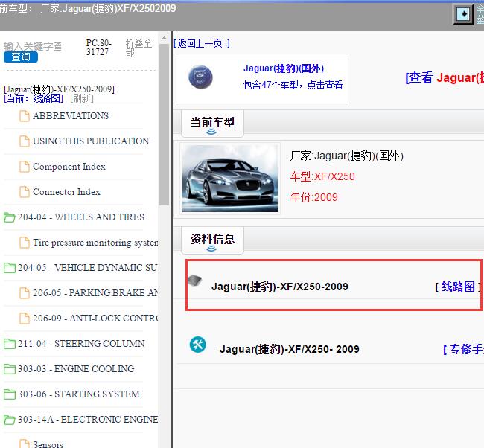This screenshot has height=448, width=484.
Task: Open the Jaguar(捷豹)-XF/X250-2009 wiring diagram entry
Action: [280, 287]
